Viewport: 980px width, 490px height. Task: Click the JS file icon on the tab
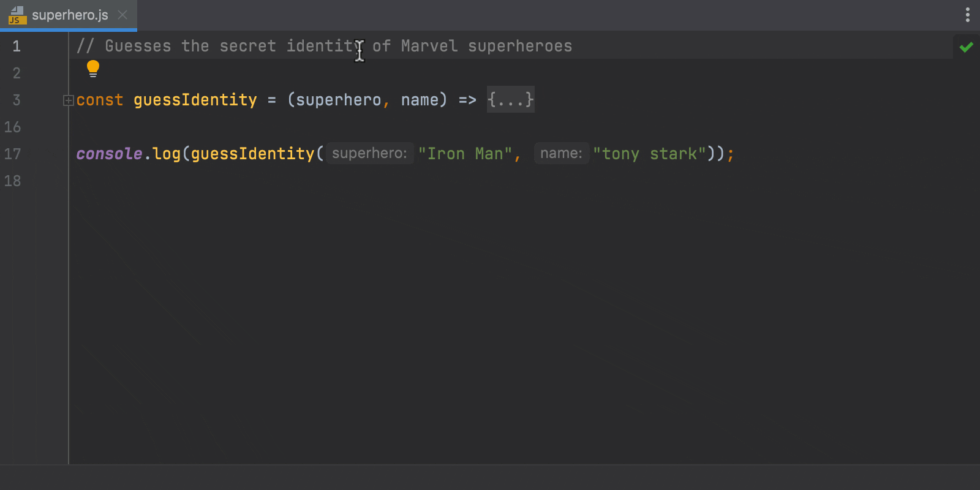pyautogui.click(x=17, y=15)
